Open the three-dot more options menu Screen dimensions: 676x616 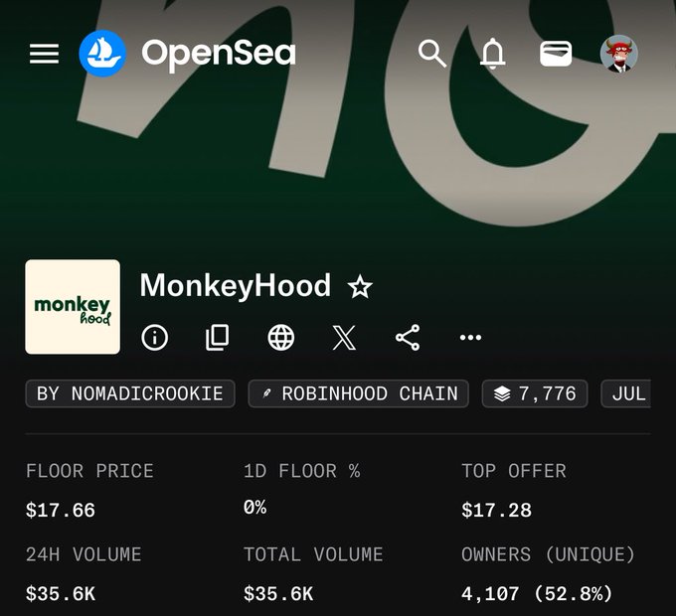(470, 337)
